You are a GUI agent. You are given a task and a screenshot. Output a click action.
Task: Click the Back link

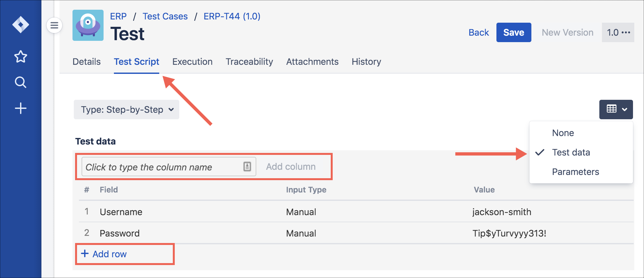click(479, 32)
